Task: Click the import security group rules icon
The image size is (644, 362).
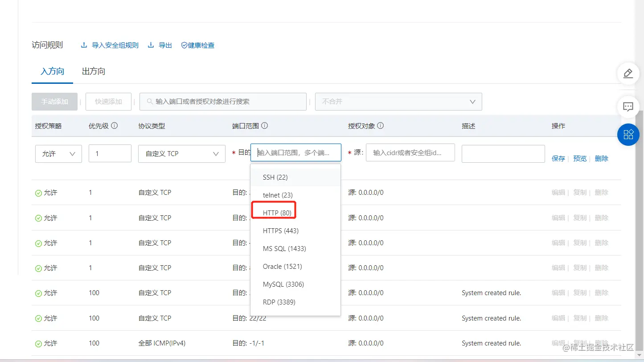Action: coord(84,45)
